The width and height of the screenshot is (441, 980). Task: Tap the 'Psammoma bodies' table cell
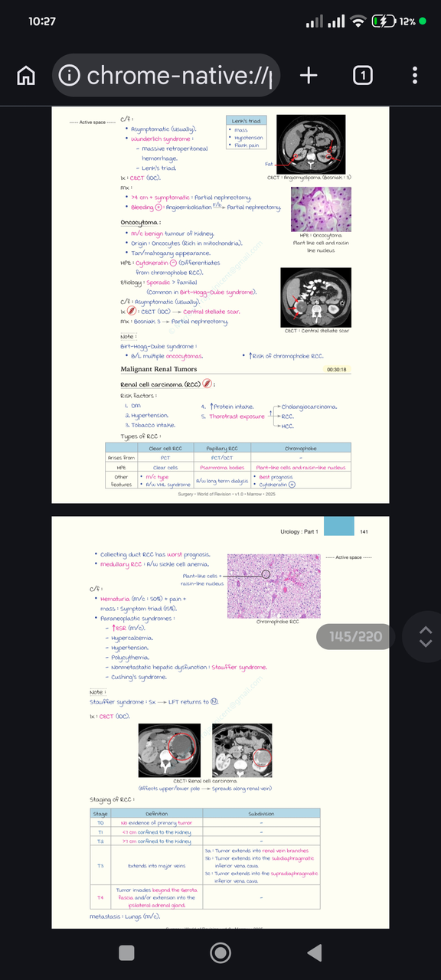tap(222, 467)
